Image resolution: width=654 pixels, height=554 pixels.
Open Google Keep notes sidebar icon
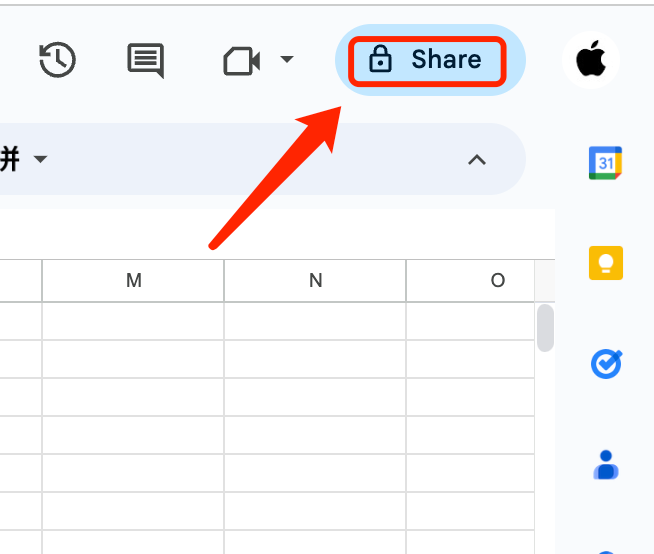(x=605, y=263)
